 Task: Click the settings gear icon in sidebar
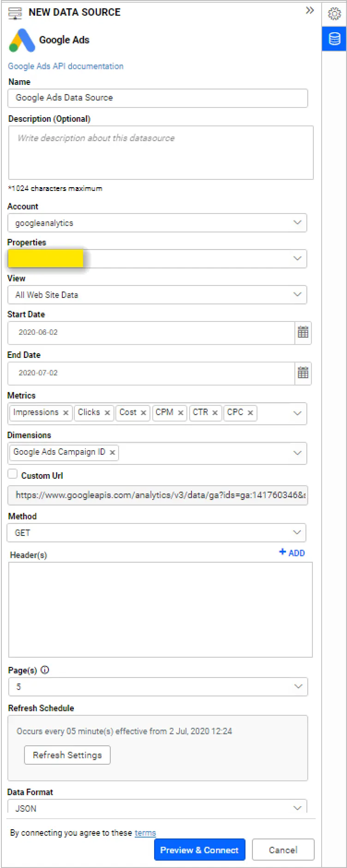pos(334,14)
